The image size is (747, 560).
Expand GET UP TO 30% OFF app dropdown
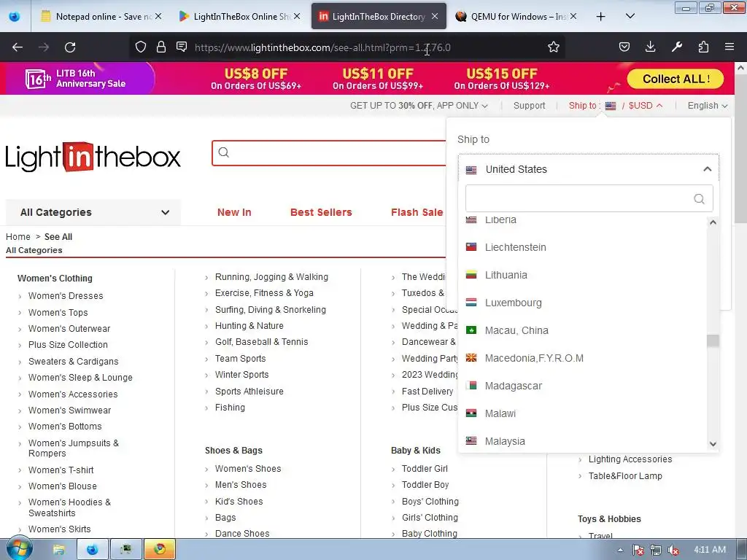(x=419, y=106)
